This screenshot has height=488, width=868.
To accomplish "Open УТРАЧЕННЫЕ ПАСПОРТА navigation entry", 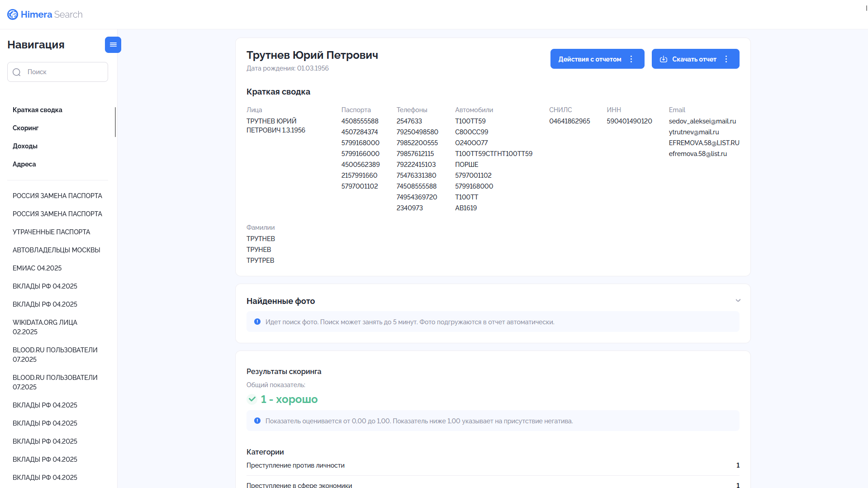I will pos(52,232).
